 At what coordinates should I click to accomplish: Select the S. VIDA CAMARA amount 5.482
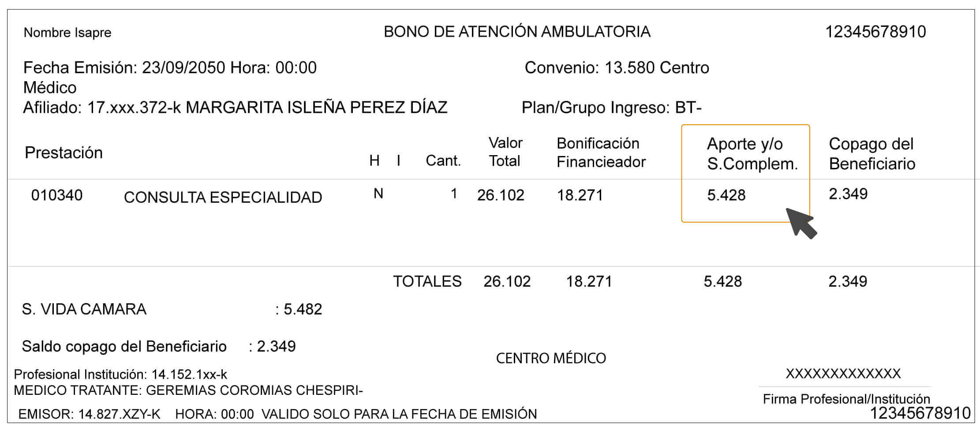click(x=303, y=309)
